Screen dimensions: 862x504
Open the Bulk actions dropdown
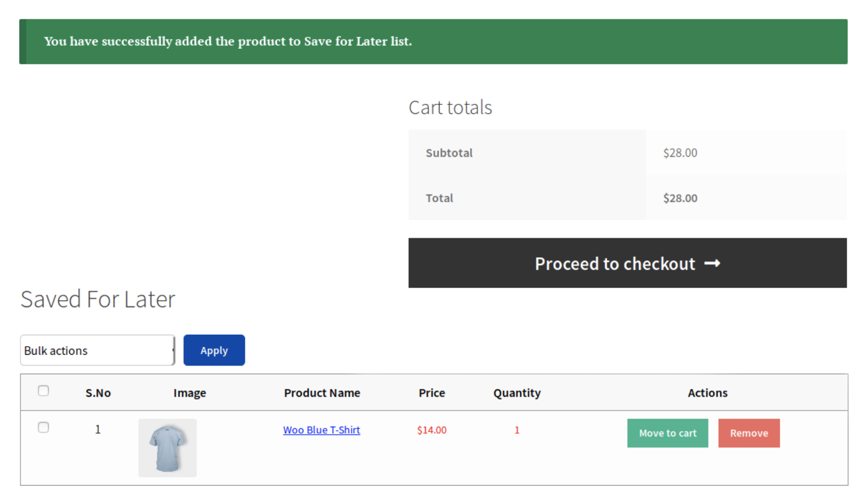[97, 350]
